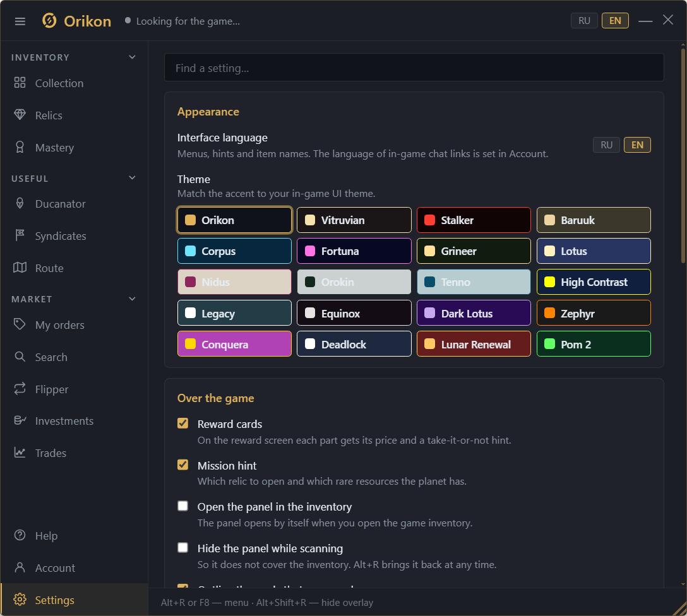Viewport: 687px width, 616px height.
Task: Open the Flipper page
Action: (74, 389)
